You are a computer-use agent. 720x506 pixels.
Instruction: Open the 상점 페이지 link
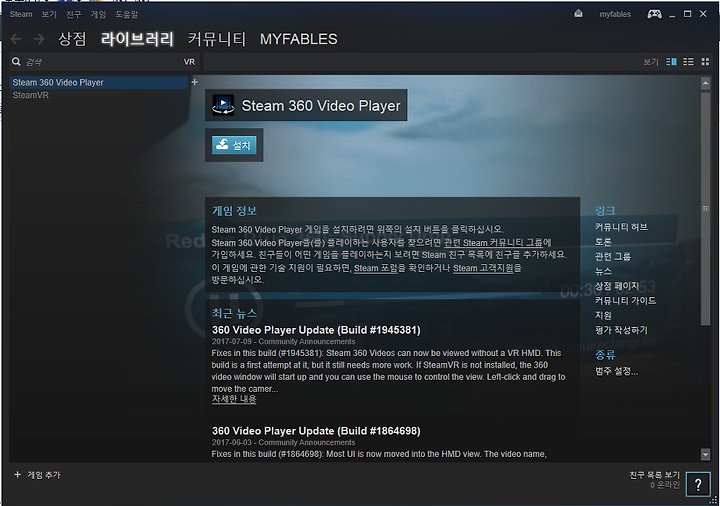pyautogui.click(x=617, y=286)
